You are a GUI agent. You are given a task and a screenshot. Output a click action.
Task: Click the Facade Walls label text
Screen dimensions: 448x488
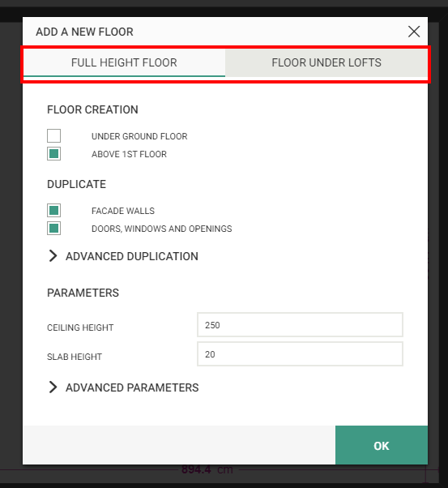tap(123, 211)
